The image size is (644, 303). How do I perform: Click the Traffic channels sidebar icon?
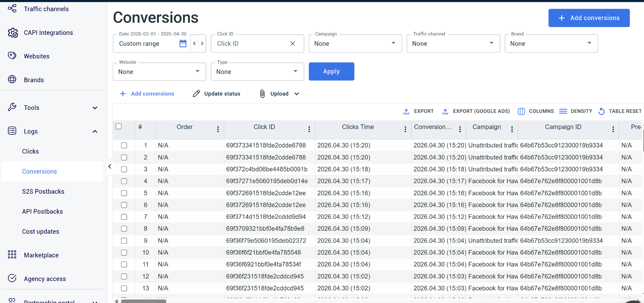(12, 8)
